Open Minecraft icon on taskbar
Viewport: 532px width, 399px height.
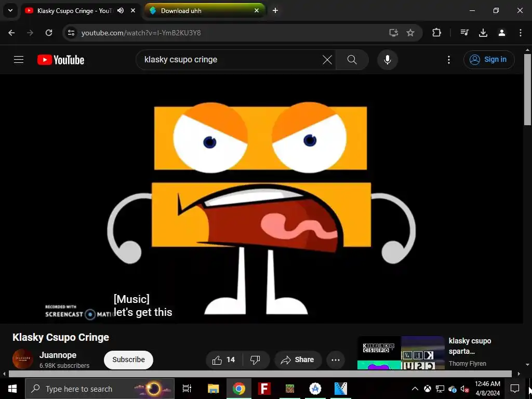tap(290, 389)
